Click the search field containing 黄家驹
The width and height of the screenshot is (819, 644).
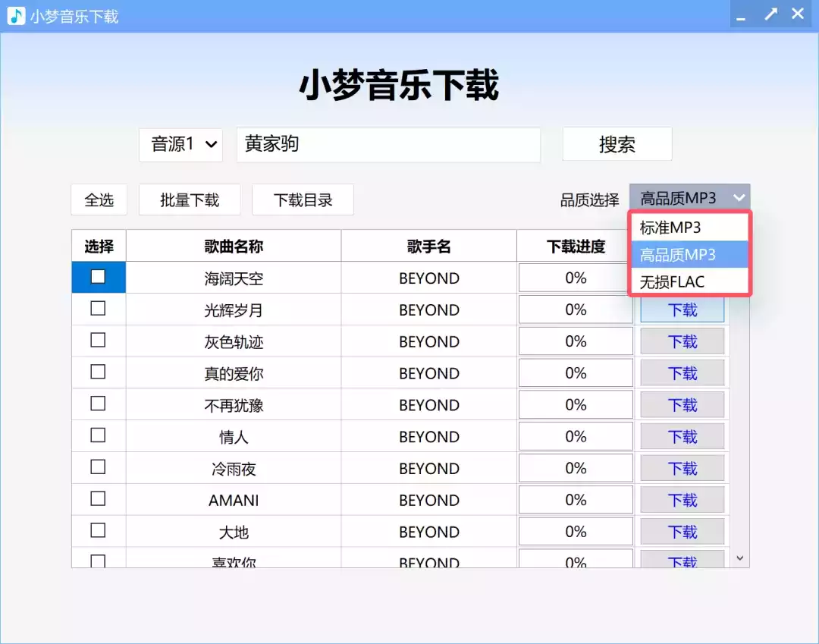(388, 144)
